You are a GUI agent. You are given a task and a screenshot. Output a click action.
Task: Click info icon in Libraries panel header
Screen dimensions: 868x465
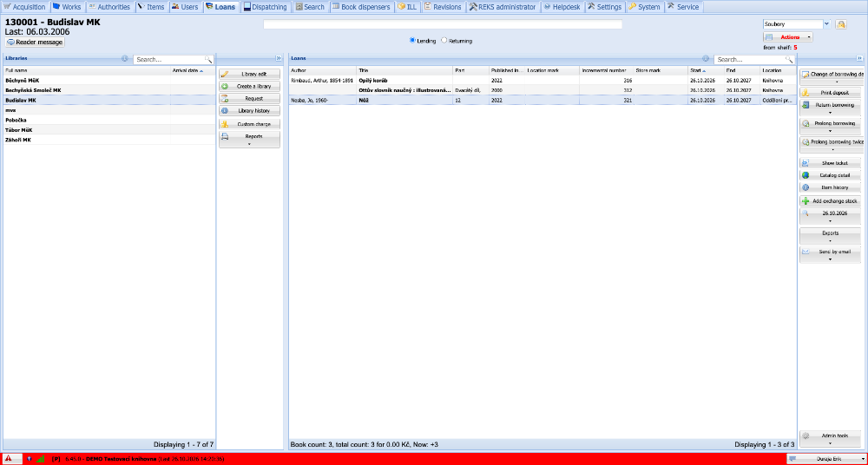[124, 58]
